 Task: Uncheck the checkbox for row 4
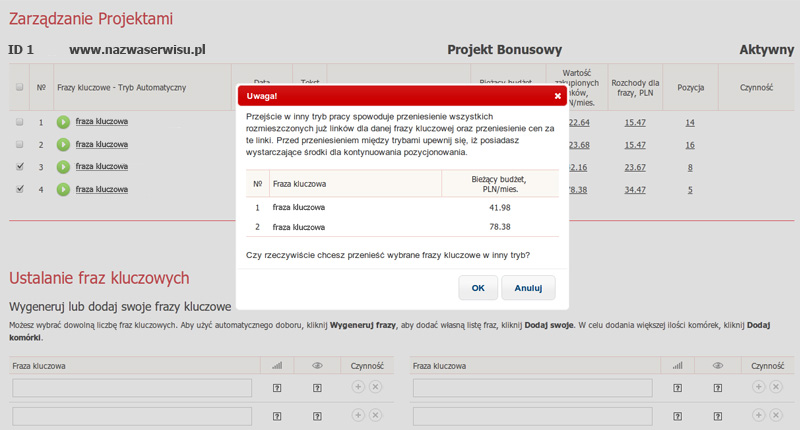coord(20,189)
